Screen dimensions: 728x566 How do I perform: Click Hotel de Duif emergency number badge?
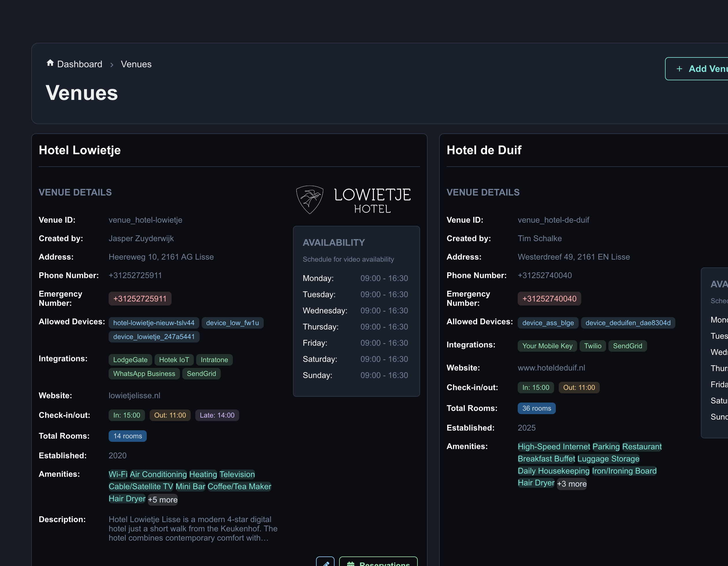click(549, 299)
